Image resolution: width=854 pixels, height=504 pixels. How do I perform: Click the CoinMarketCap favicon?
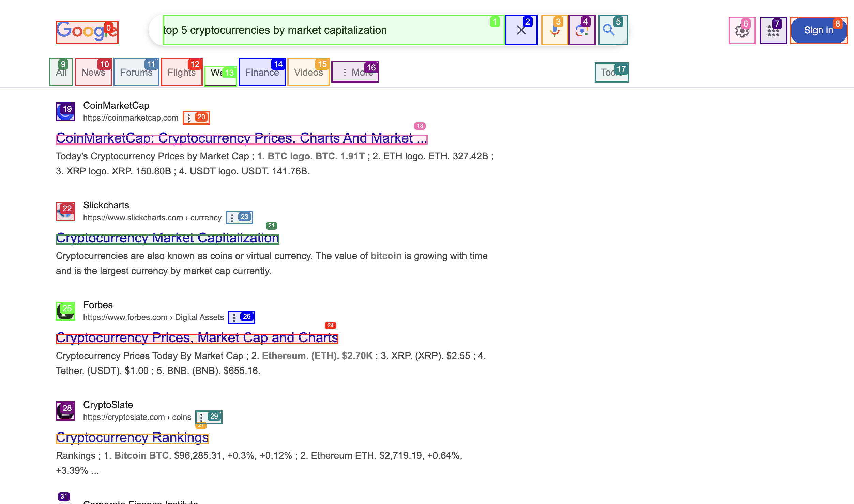(65, 112)
